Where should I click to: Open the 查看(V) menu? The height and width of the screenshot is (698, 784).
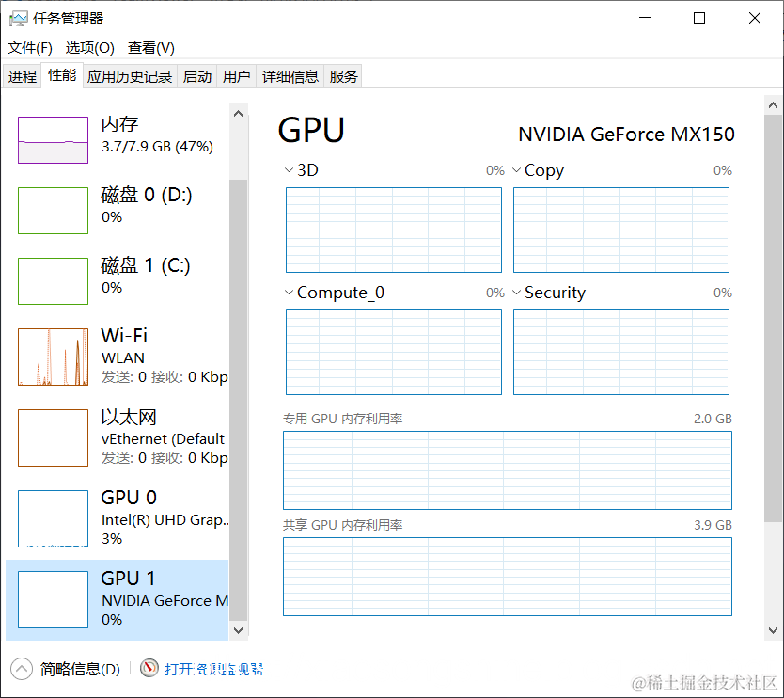point(151,48)
